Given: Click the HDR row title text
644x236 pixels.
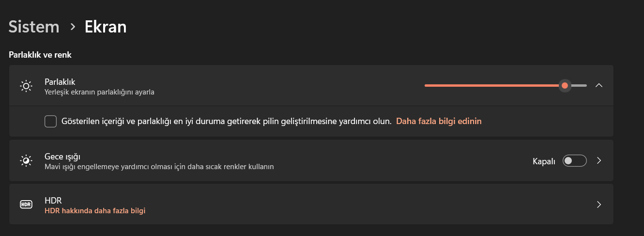Looking at the screenshot, I should (x=53, y=200).
